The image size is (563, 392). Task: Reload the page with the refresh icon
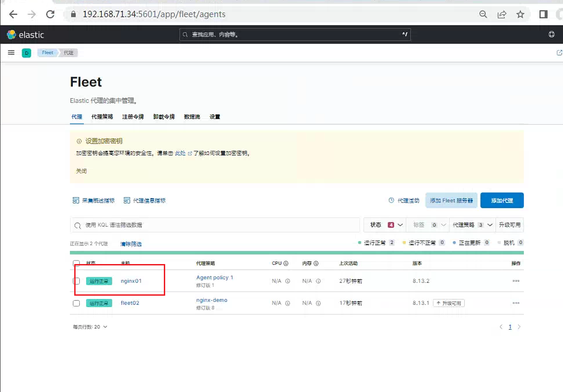[x=50, y=14]
